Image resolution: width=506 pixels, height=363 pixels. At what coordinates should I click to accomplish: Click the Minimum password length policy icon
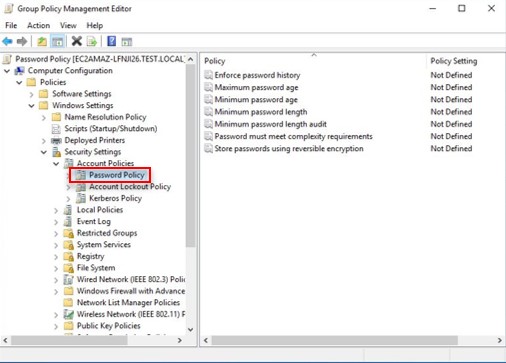[x=208, y=112]
